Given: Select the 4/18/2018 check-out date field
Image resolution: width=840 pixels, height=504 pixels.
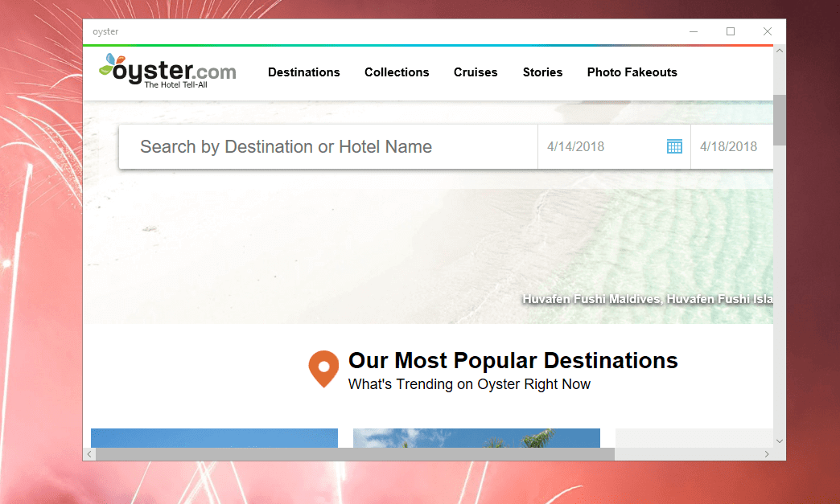Looking at the screenshot, I should coord(732,146).
